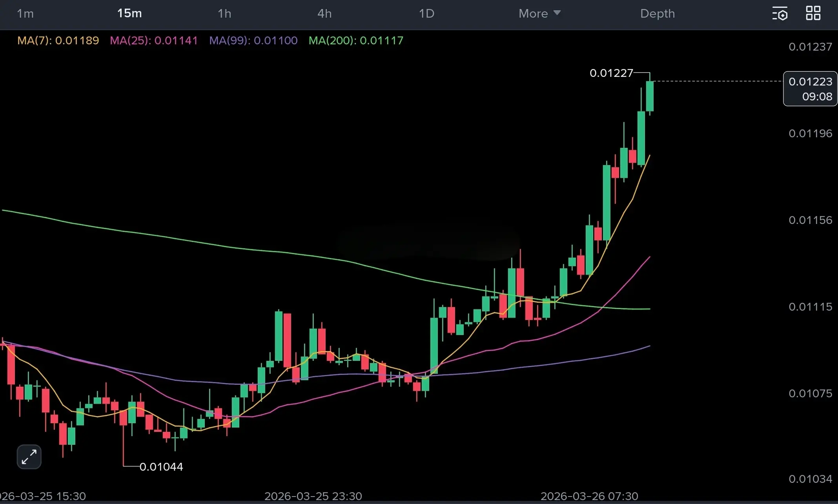Click the MA(200) indicator label
Screen dimensions: 838x504
356,40
